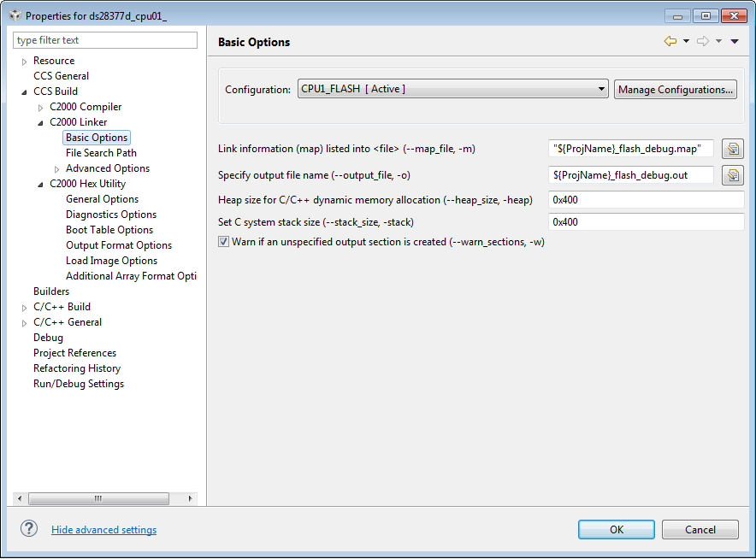
Task: Expand the C/C++ General node
Action: 24,323
